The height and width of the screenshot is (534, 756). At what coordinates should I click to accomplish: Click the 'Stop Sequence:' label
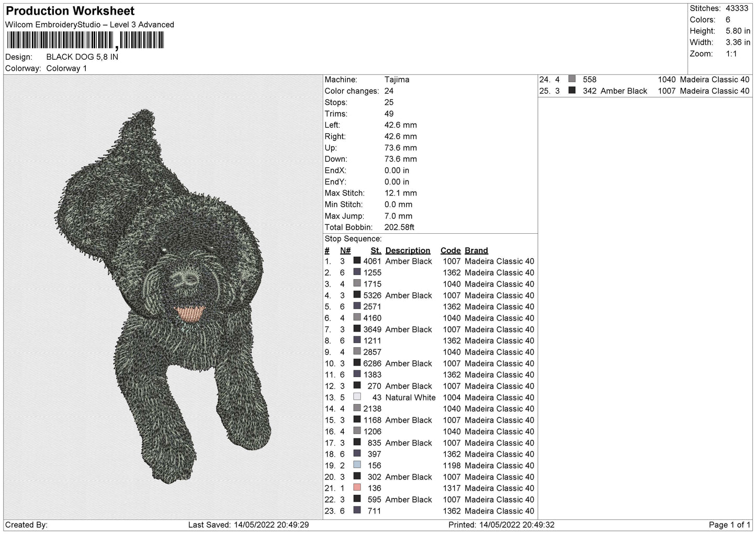point(353,239)
